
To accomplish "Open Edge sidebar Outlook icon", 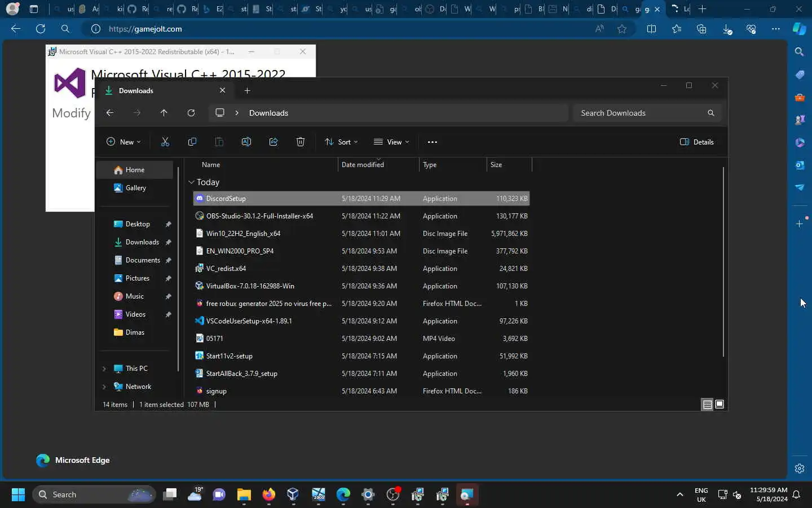I will tap(800, 165).
